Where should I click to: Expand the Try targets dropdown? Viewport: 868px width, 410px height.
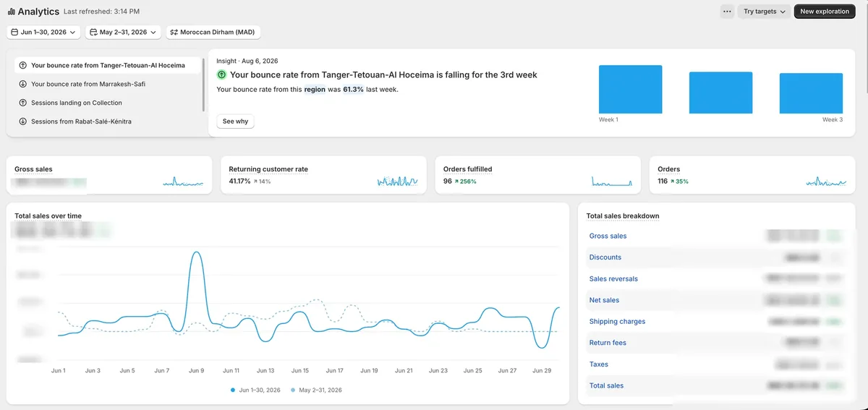pos(764,12)
